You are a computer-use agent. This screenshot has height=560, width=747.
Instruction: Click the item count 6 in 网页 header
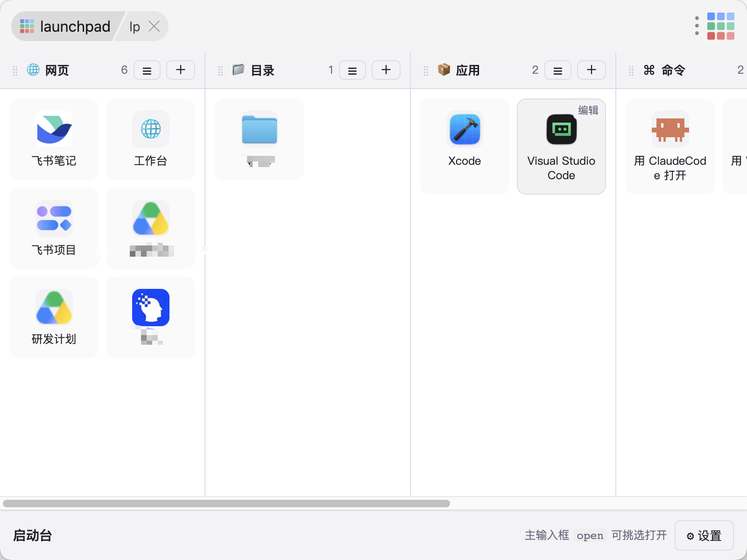[x=124, y=70]
